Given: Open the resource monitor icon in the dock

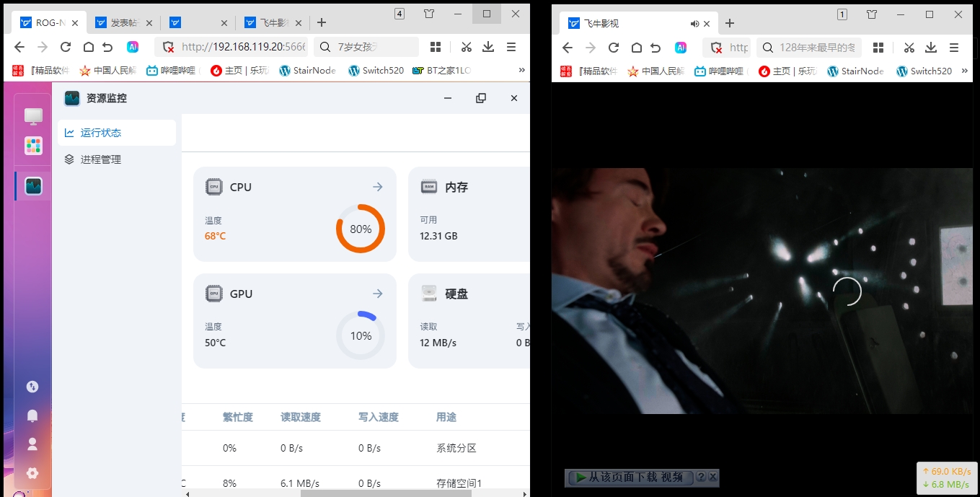Looking at the screenshot, I should [33, 186].
